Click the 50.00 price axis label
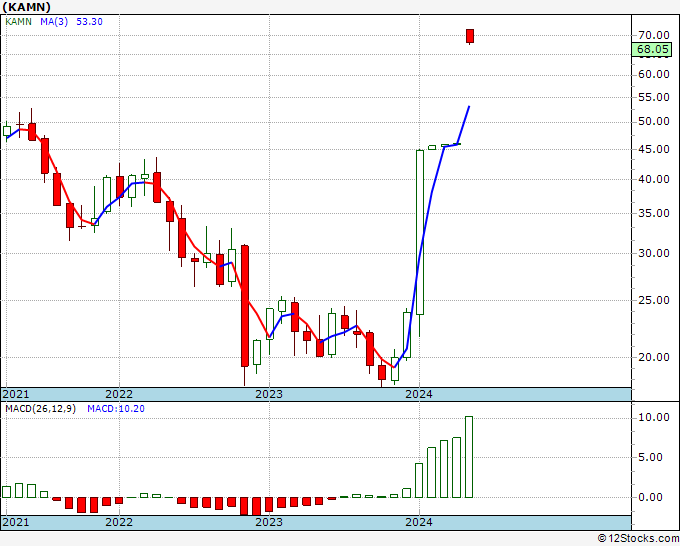 654,121
